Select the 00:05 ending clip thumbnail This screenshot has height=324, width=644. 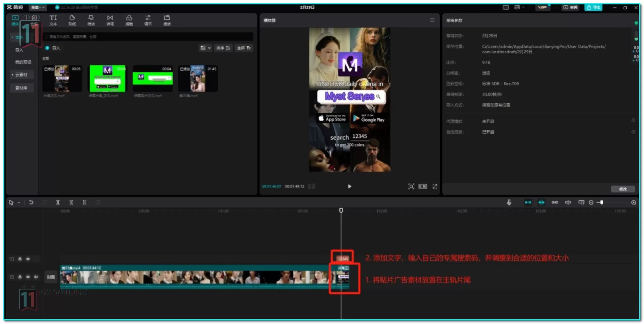(x=62, y=79)
